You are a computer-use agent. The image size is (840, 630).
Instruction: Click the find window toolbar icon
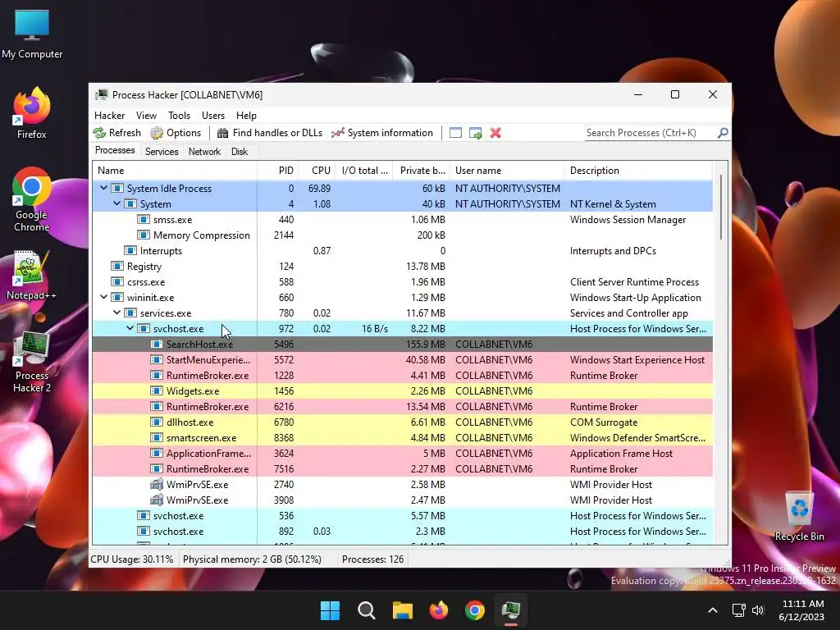[x=455, y=133]
